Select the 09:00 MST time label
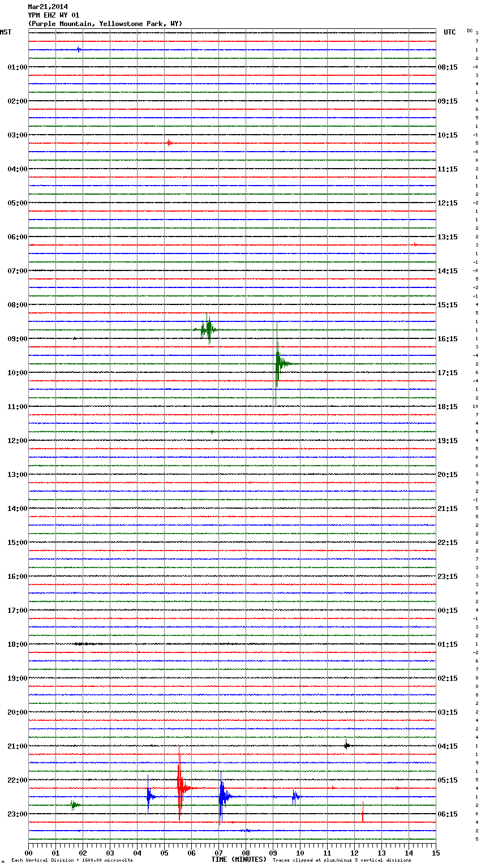The height and width of the screenshot is (868, 481). [18, 339]
